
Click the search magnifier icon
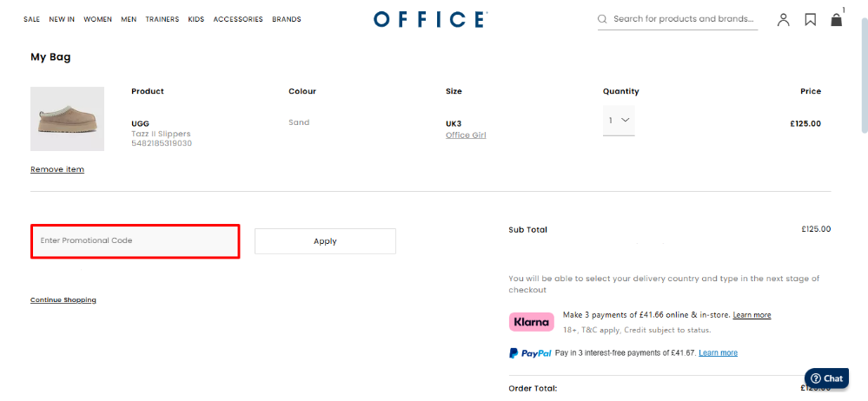coord(602,19)
